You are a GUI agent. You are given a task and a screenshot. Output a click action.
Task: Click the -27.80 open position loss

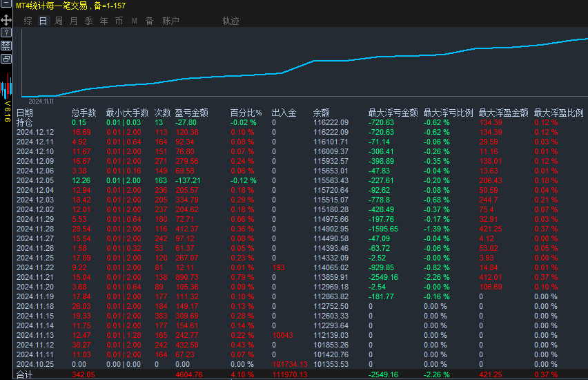[186, 122]
